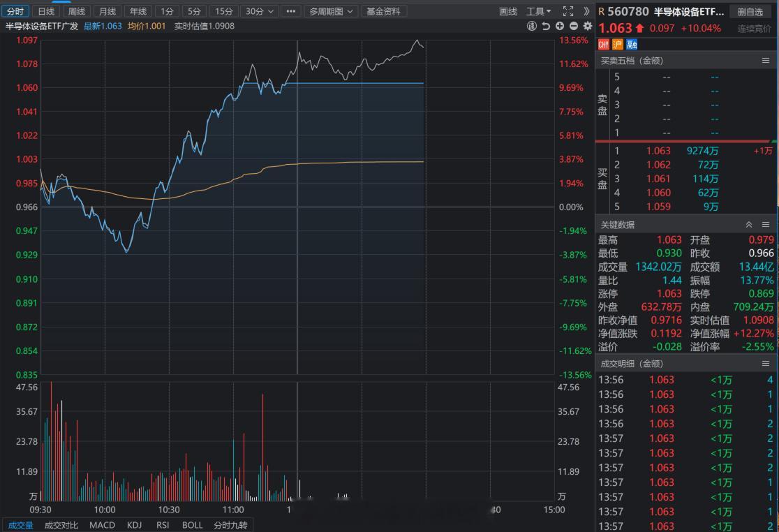Click the 13.56% axis label at the chart's top right
779x532 pixels.
(574, 40)
